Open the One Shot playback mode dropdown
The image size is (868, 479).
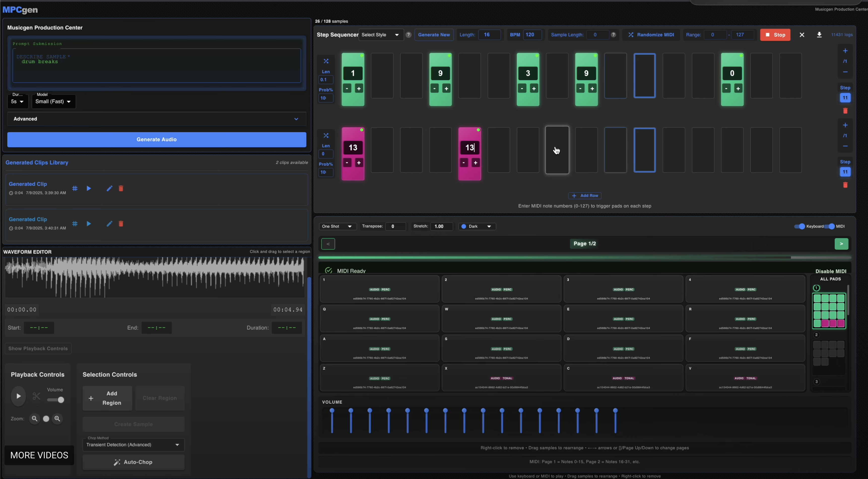[337, 226]
